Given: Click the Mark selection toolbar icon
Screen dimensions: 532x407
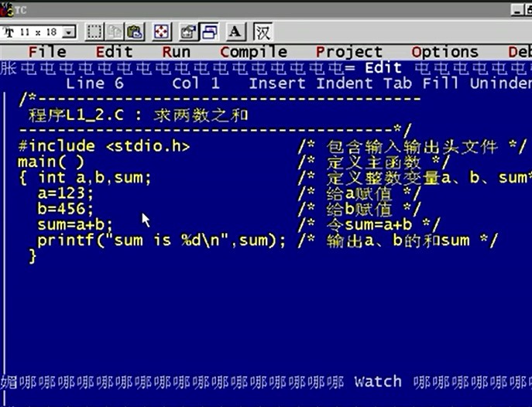Looking at the screenshot, I should click(94, 32).
